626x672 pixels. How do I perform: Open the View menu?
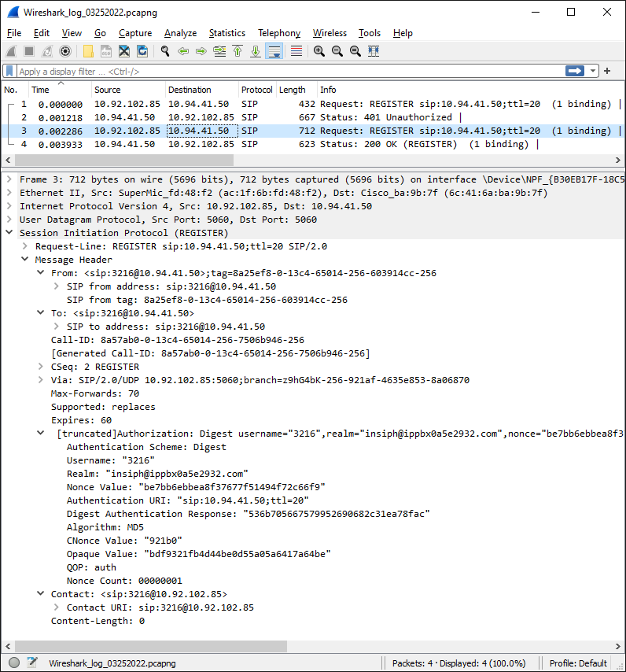tap(72, 33)
